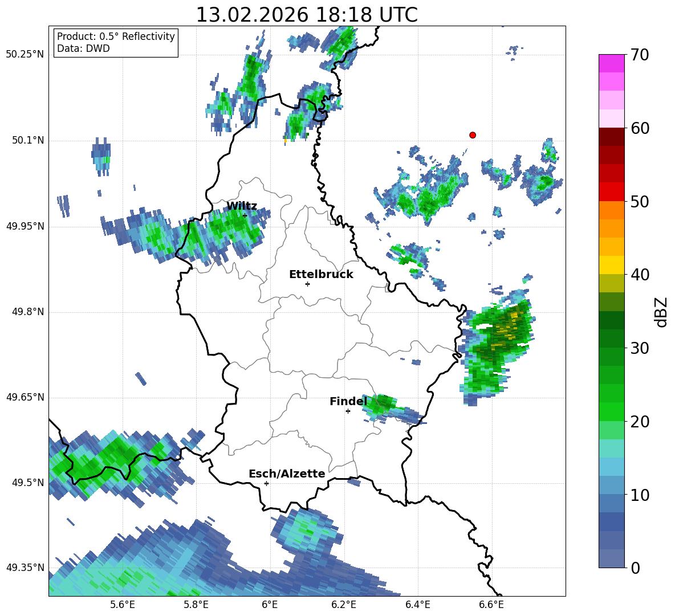
Task: Click the red radar site marker dot
Action: 473,135
